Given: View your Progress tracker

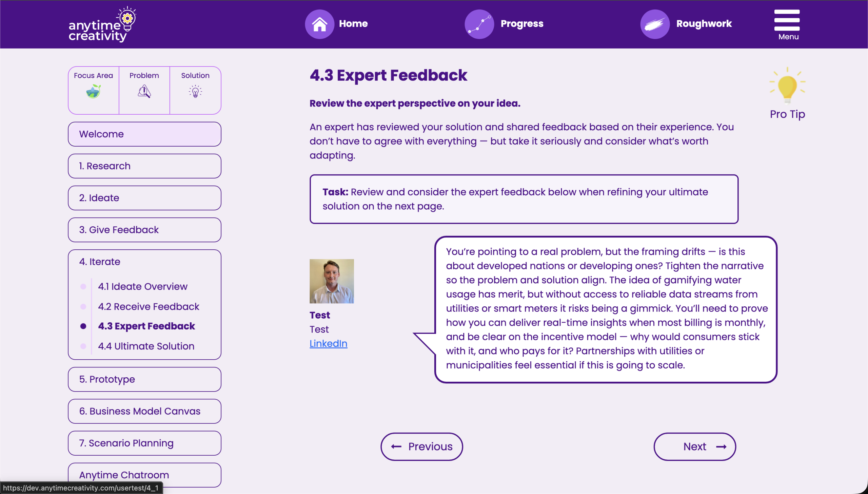Looking at the screenshot, I should pyautogui.click(x=503, y=24).
